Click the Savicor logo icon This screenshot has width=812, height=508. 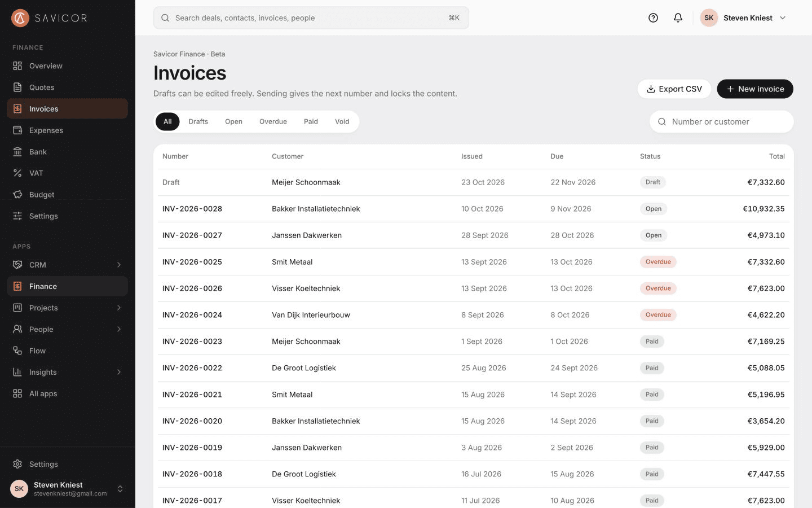tap(20, 18)
